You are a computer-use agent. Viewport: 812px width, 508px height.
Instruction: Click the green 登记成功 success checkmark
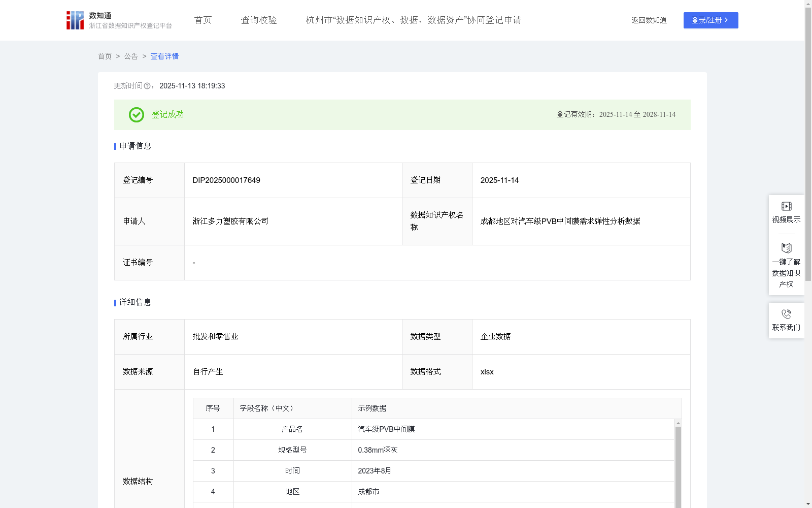click(x=136, y=115)
